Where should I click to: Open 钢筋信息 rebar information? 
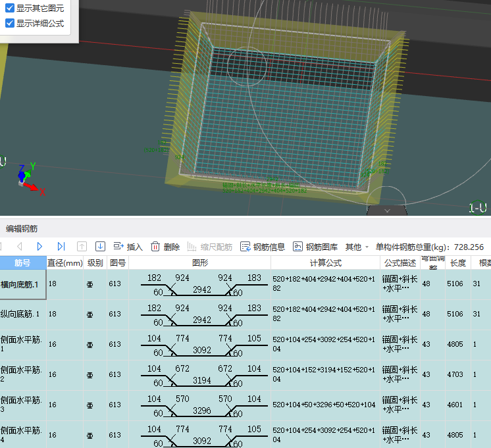tap(263, 247)
